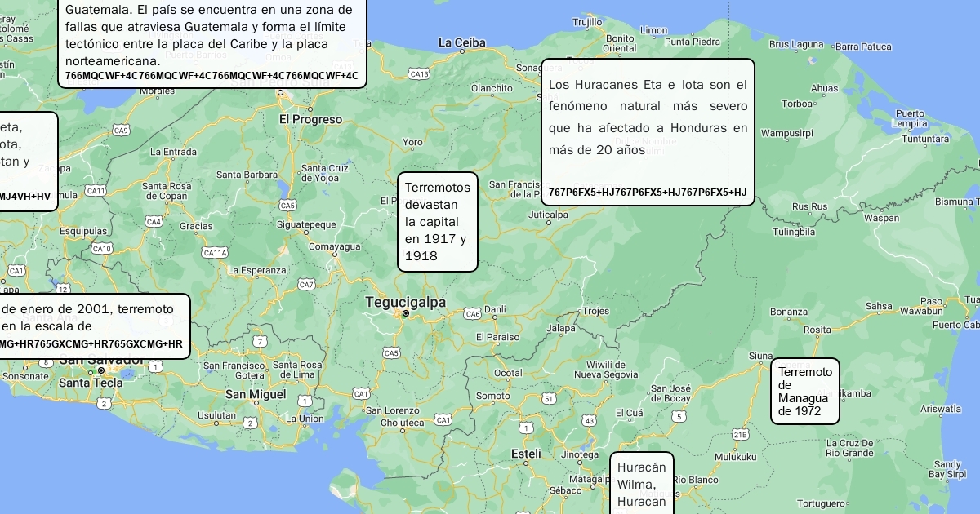
Task: Click the 767P6FX5+HJ plus code text
Action: pos(648,193)
